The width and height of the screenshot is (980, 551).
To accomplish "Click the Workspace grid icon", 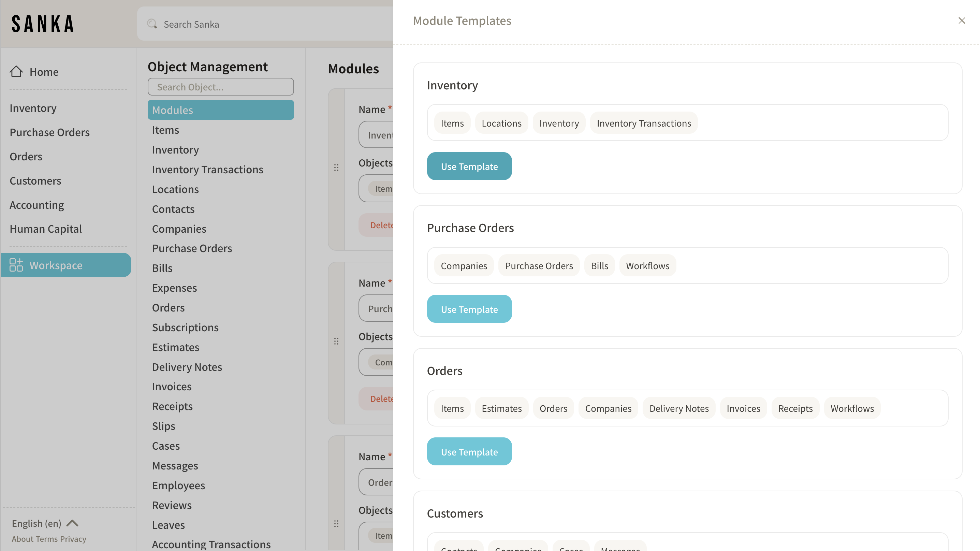I will click(16, 265).
